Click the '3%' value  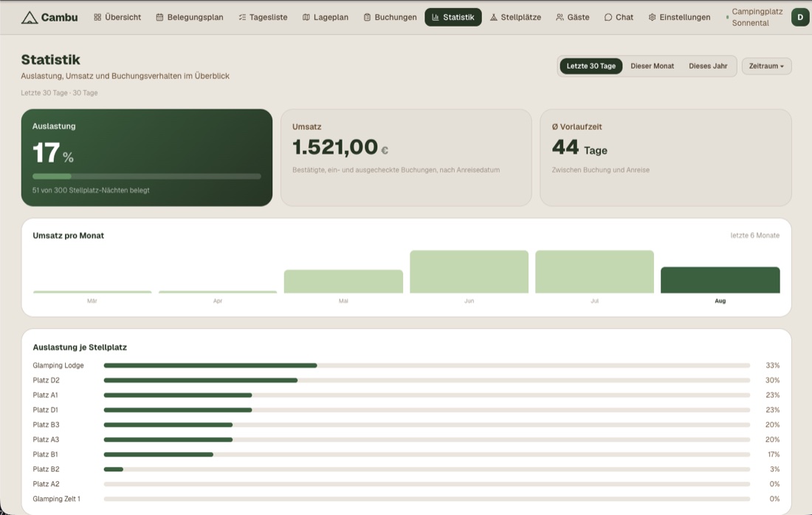[x=774, y=469]
